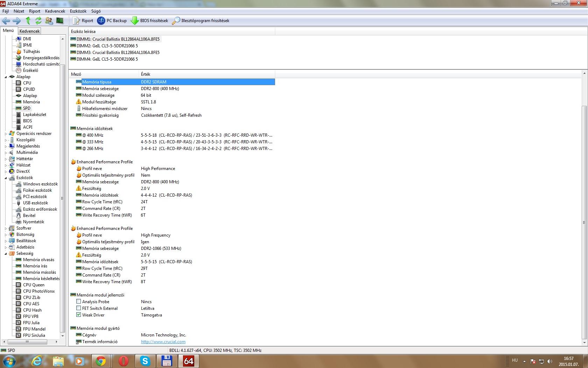The width and height of the screenshot is (588, 368).
Task: Open the www.crucial.com link
Action: pyautogui.click(x=163, y=342)
